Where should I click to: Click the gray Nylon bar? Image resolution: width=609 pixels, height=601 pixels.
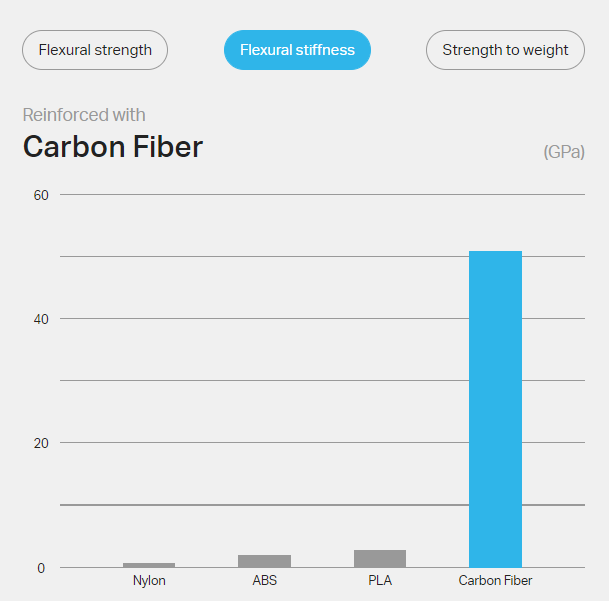tap(149, 565)
